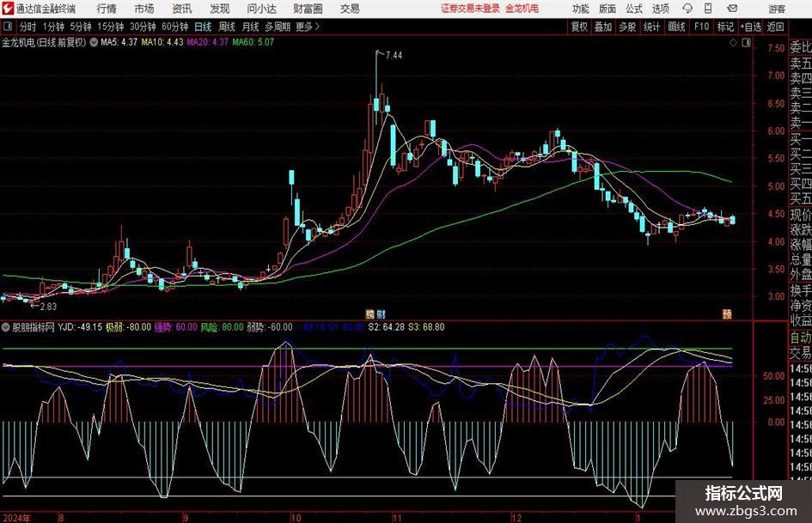Click the purple MA20: 4.37 label

tap(207, 42)
